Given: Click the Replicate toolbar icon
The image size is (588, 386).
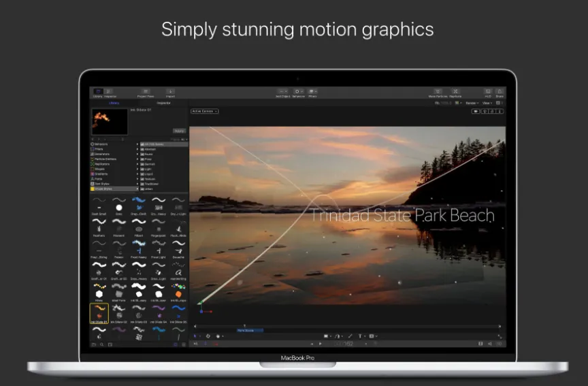Looking at the screenshot, I should click(455, 91).
